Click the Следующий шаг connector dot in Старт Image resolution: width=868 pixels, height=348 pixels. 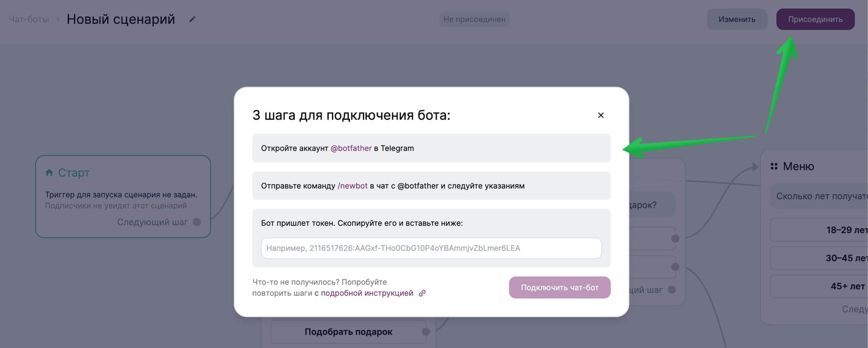click(x=197, y=222)
